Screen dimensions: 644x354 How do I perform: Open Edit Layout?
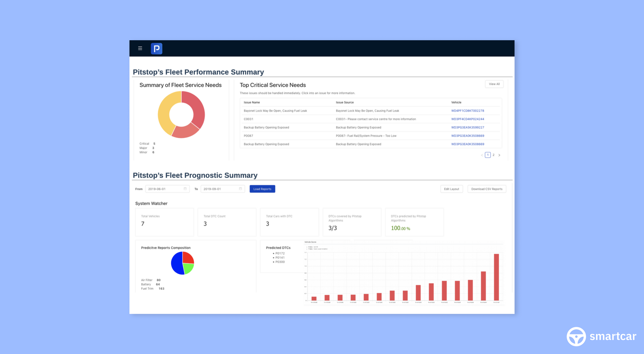pyautogui.click(x=451, y=189)
